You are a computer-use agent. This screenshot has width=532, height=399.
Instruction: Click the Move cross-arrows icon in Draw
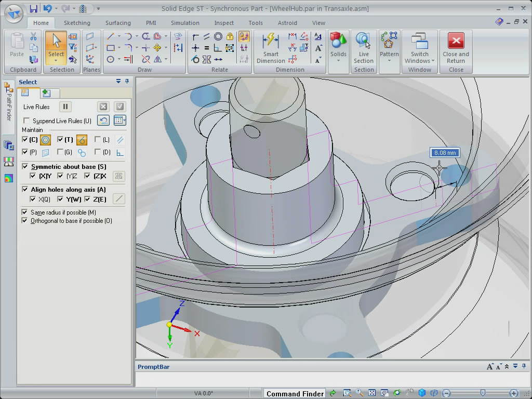pyautogui.click(x=157, y=48)
